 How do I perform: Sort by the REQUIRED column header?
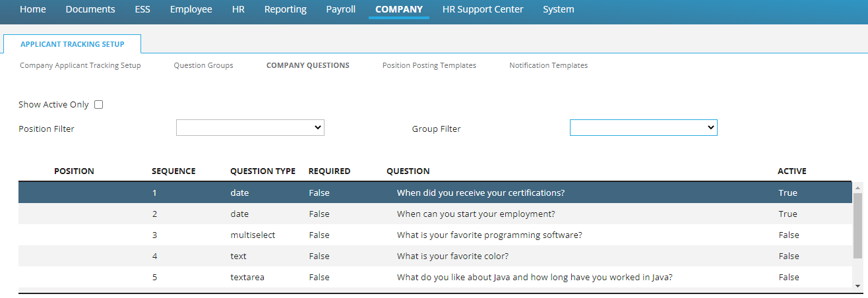tap(329, 171)
